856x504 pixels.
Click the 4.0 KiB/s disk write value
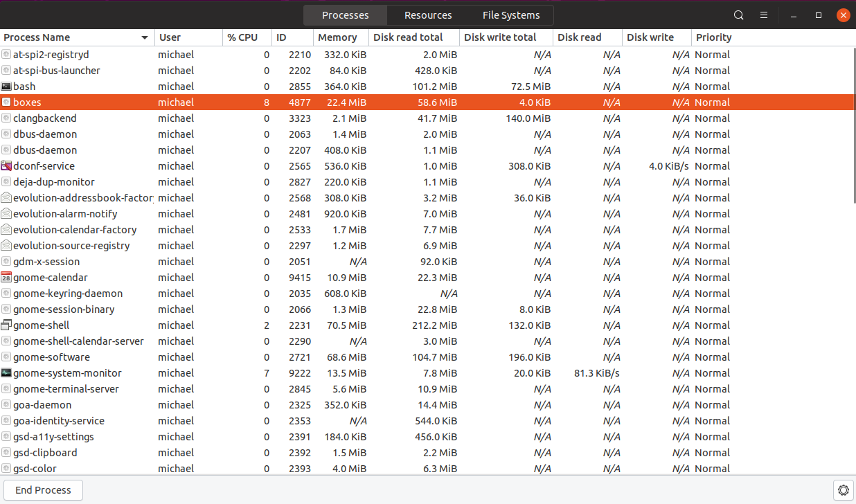coord(669,166)
